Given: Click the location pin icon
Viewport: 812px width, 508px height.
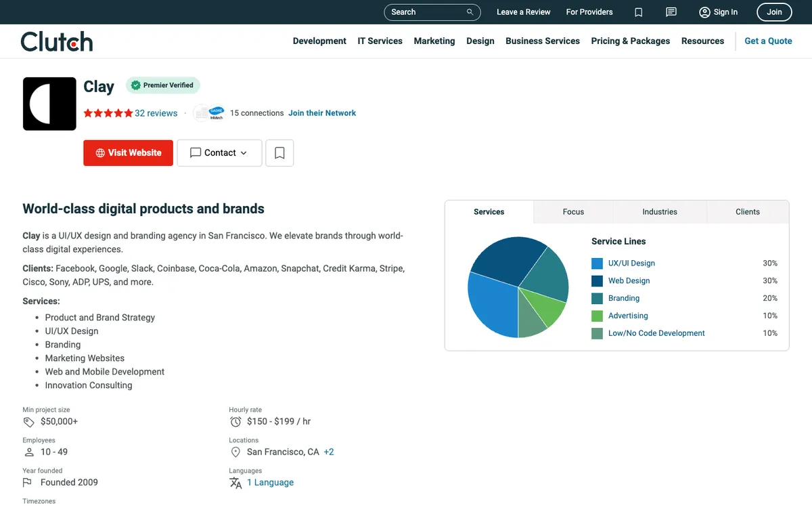Looking at the screenshot, I should click(x=235, y=452).
